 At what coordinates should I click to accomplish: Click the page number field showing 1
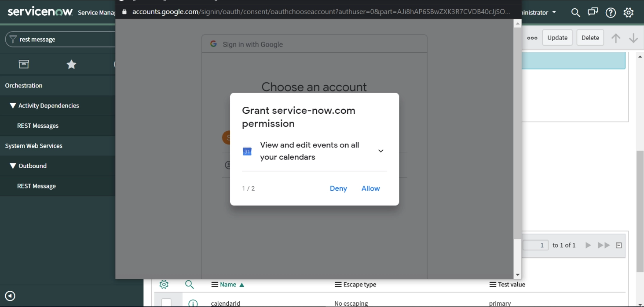pos(536,245)
